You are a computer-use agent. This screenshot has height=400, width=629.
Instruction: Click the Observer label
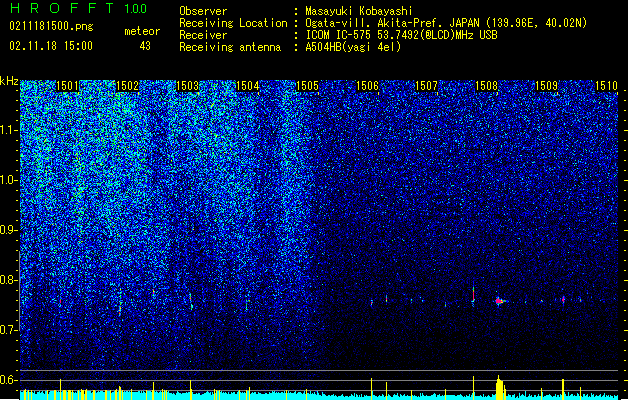tap(203, 11)
